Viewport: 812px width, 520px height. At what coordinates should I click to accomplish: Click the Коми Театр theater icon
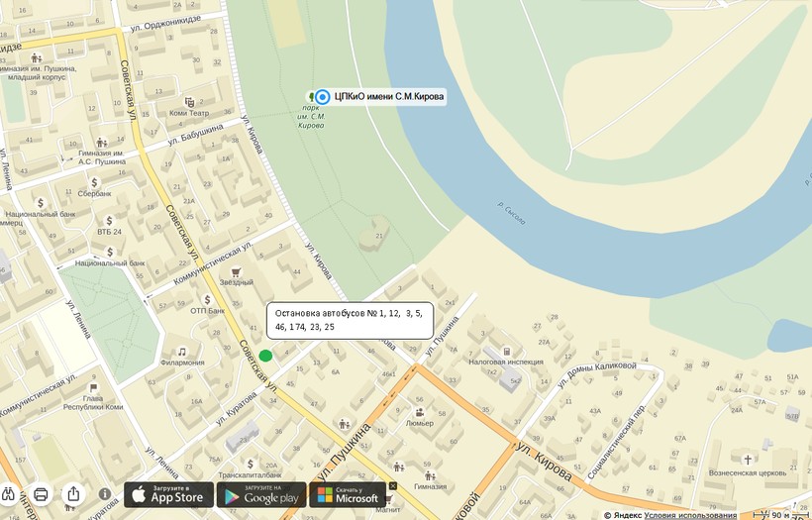point(189,102)
